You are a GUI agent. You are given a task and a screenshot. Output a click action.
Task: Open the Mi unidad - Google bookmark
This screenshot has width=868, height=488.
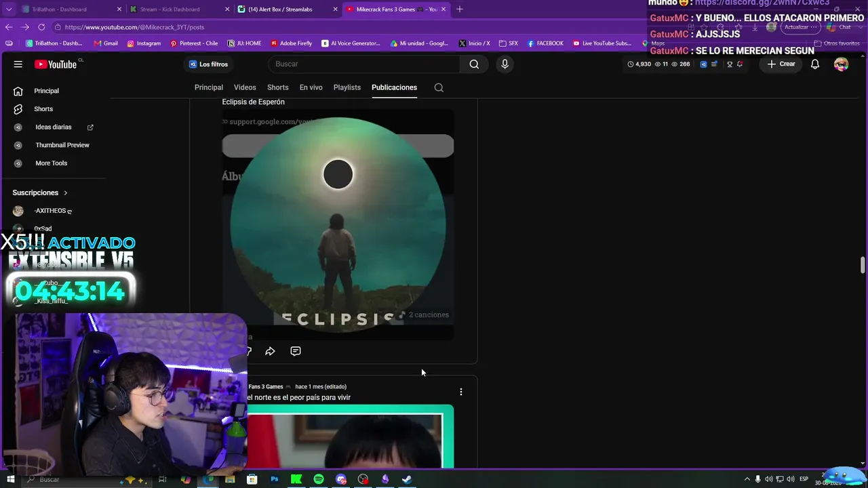point(420,43)
